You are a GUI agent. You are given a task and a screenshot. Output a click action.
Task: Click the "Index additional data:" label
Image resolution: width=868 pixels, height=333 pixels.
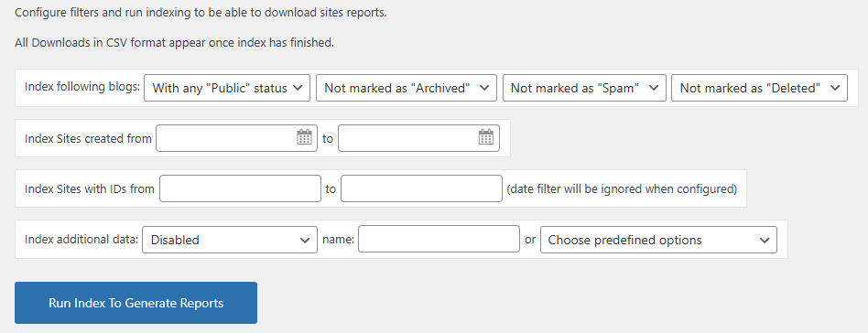coord(81,240)
